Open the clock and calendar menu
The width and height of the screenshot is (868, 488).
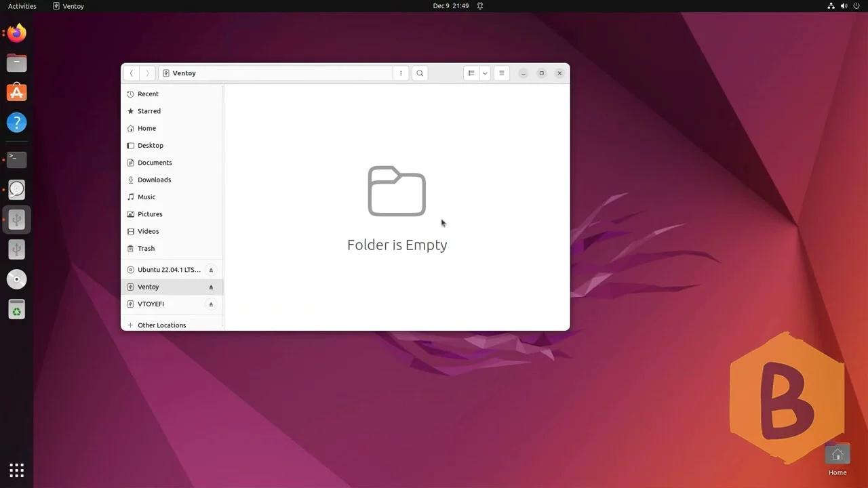coord(451,6)
